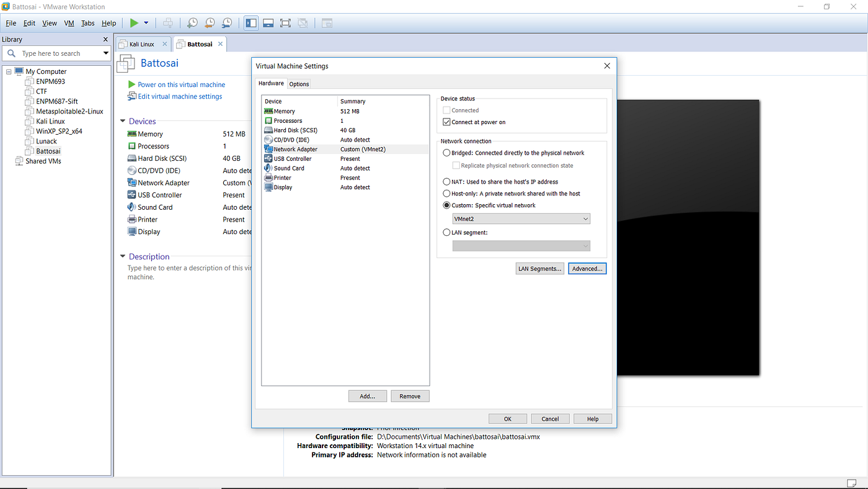
Task: Click the Add... hardware button
Action: tap(368, 396)
